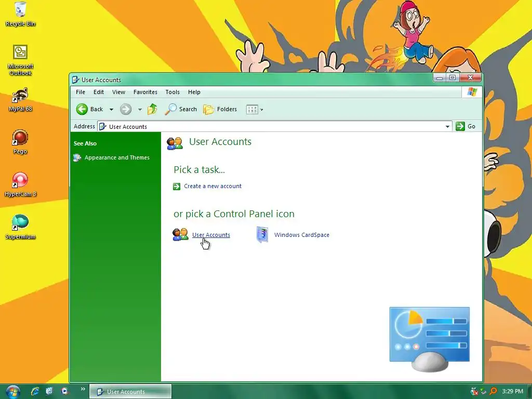Viewport: 532px width, 399px height.
Task: Expand the Back history dropdown arrow
Action: [x=111, y=110]
